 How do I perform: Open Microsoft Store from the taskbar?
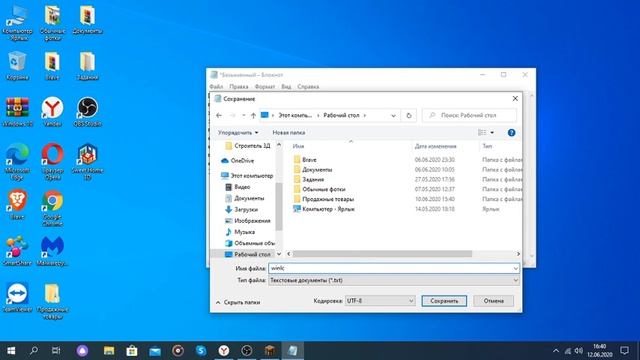(131, 351)
